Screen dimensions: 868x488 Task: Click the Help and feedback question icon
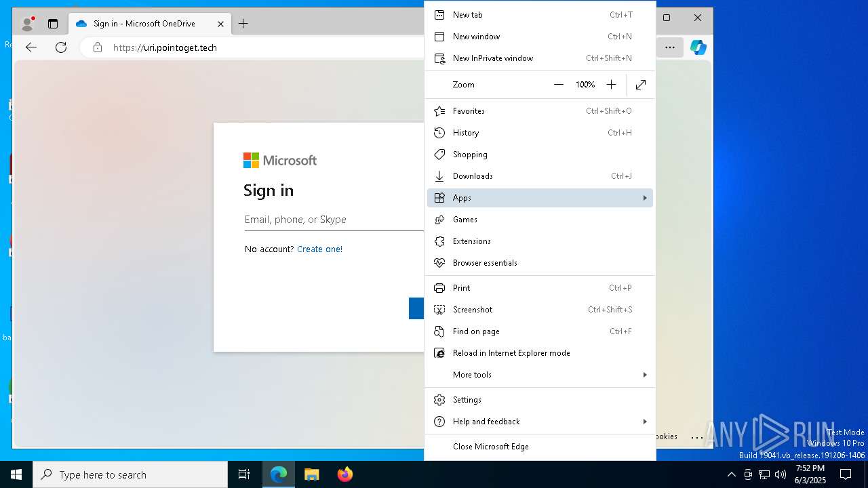pyautogui.click(x=439, y=422)
